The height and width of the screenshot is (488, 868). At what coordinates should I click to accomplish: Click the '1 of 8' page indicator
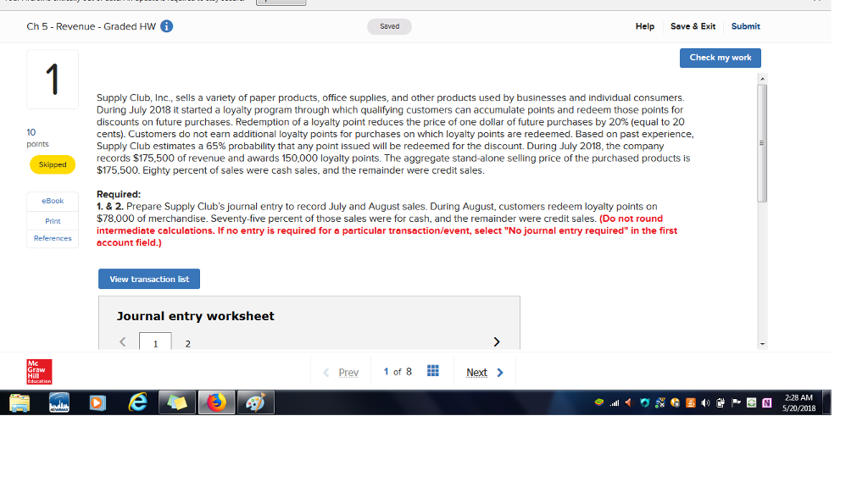pyautogui.click(x=398, y=372)
